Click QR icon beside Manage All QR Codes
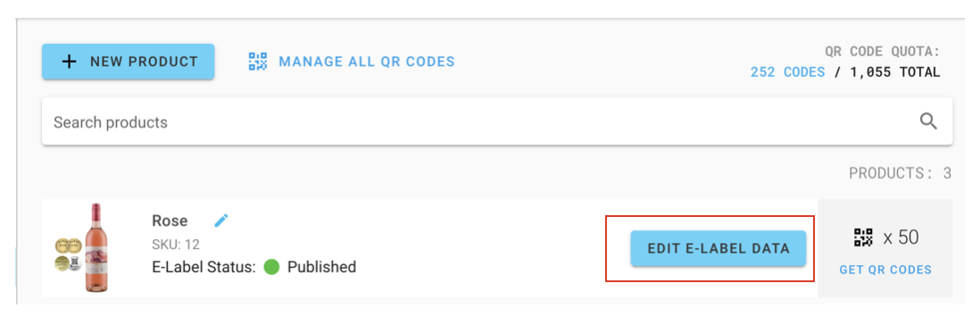This screenshot has height=325, width=980. pyautogui.click(x=258, y=62)
